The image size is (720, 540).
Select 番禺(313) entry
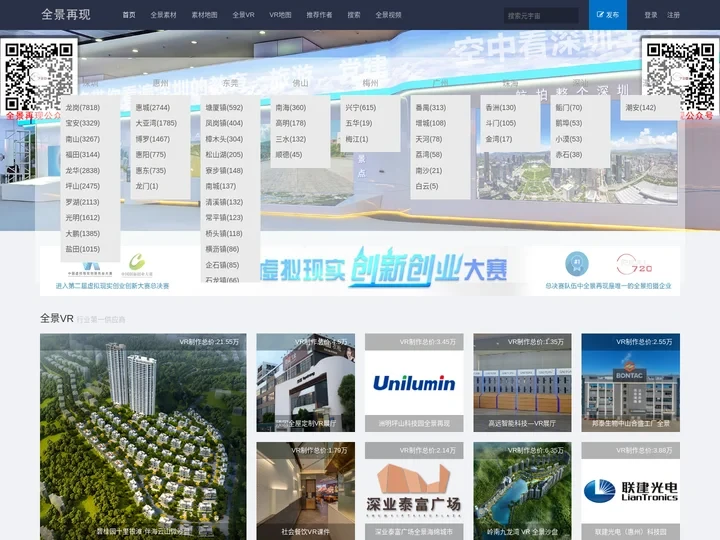431,107
